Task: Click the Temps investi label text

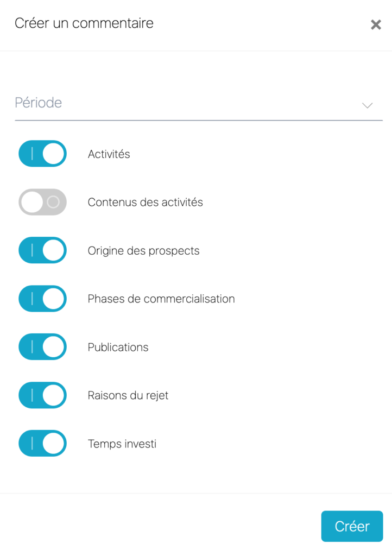Action: 122,444
